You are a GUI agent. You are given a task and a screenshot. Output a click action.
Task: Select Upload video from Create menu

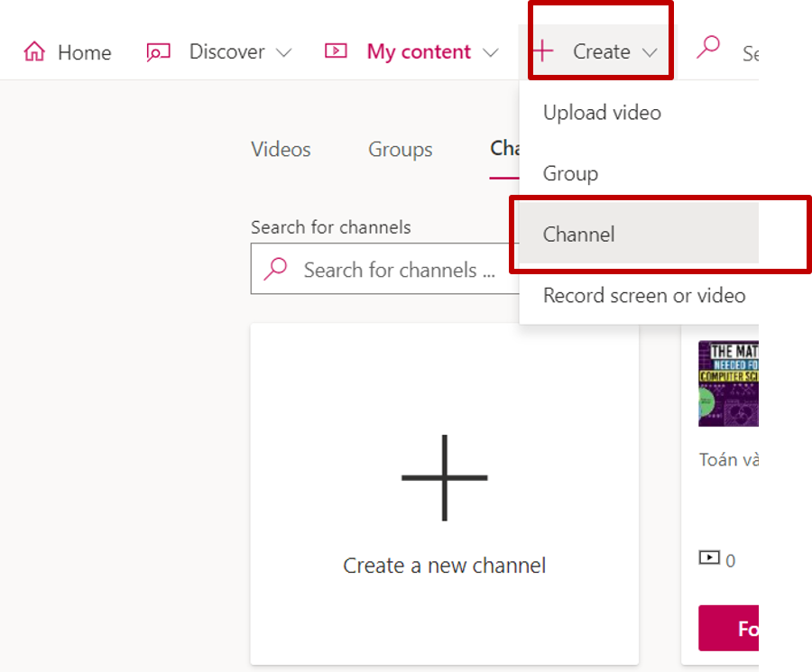(x=602, y=113)
